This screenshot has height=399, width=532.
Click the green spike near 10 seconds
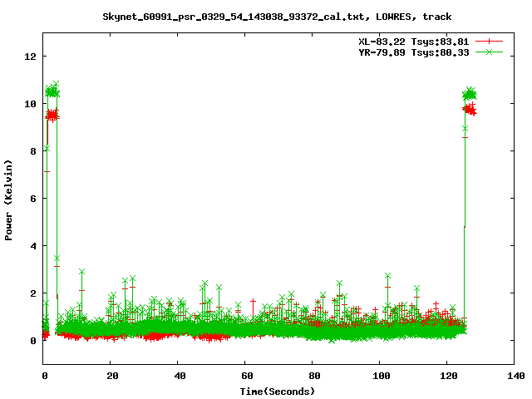(x=81, y=273)
